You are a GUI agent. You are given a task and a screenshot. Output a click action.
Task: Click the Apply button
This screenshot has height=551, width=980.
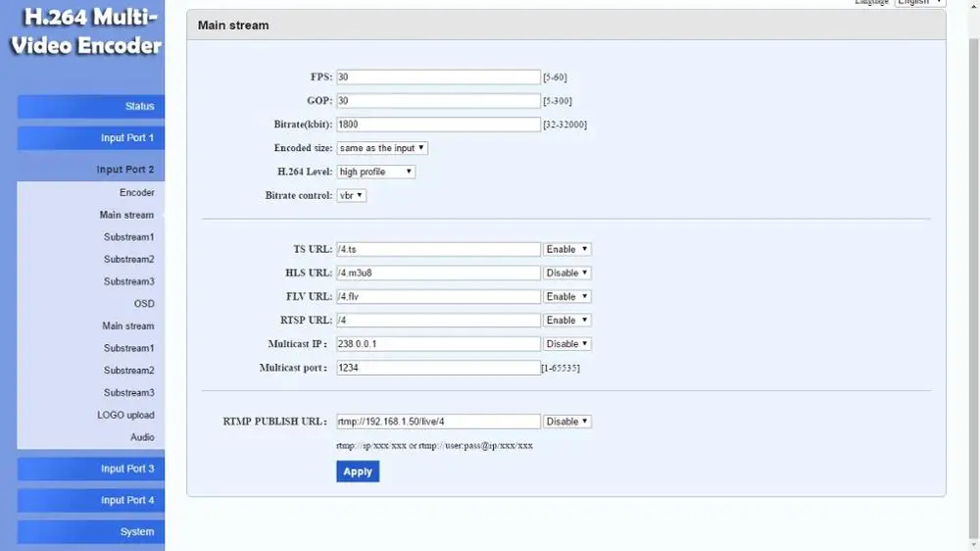click(358, 472)
